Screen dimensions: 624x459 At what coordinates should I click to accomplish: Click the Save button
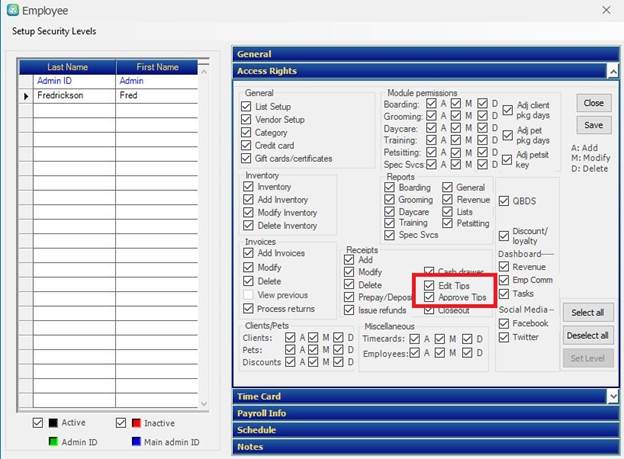click(593, 125)
